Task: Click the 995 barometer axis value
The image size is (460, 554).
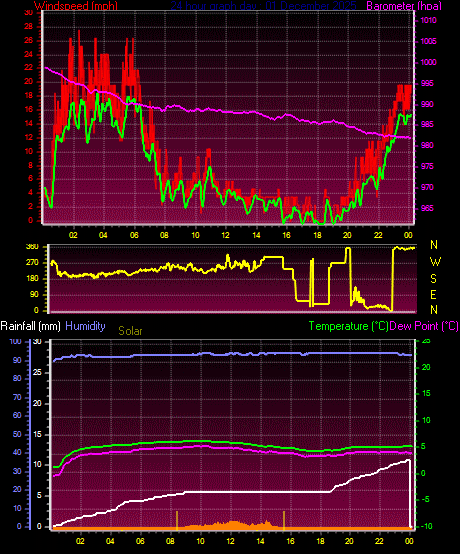Action: click(427, 83)
